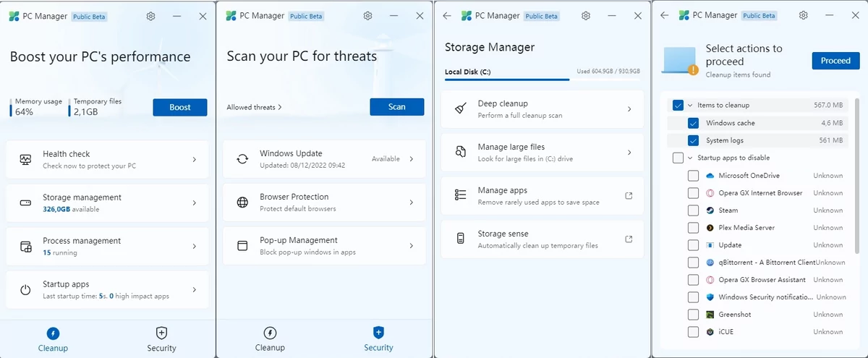Open Manage apps external link icon
The height and width of the screenshot is (358, 868).
point(629,196)
